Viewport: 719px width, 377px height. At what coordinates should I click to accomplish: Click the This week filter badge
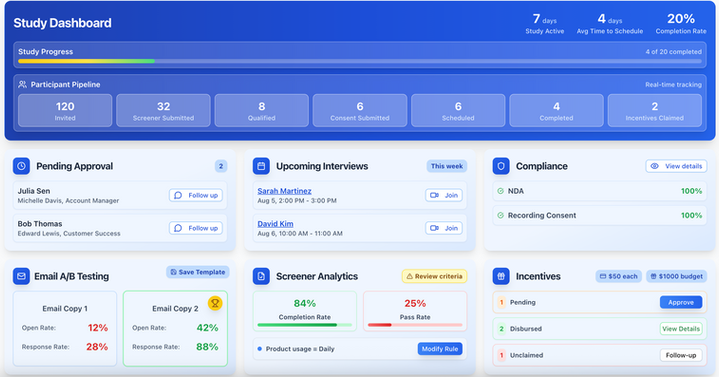(447, 166)
